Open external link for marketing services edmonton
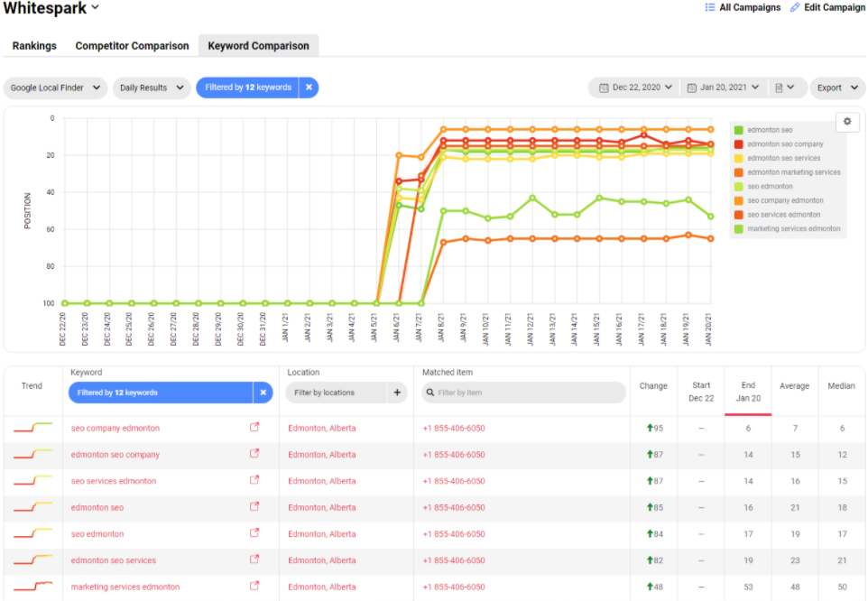The image size is (868, 601). point(254,587)
